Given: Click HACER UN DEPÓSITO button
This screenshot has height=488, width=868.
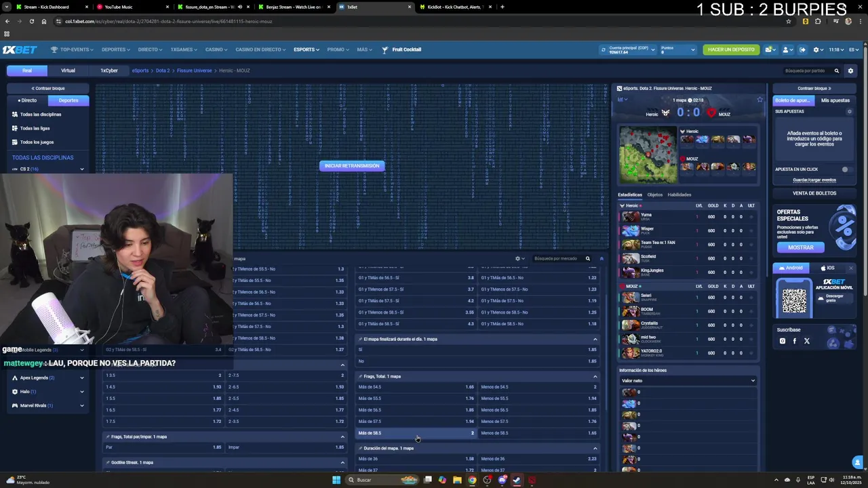Looking at the screenshot, I should (x=731, y=49).
